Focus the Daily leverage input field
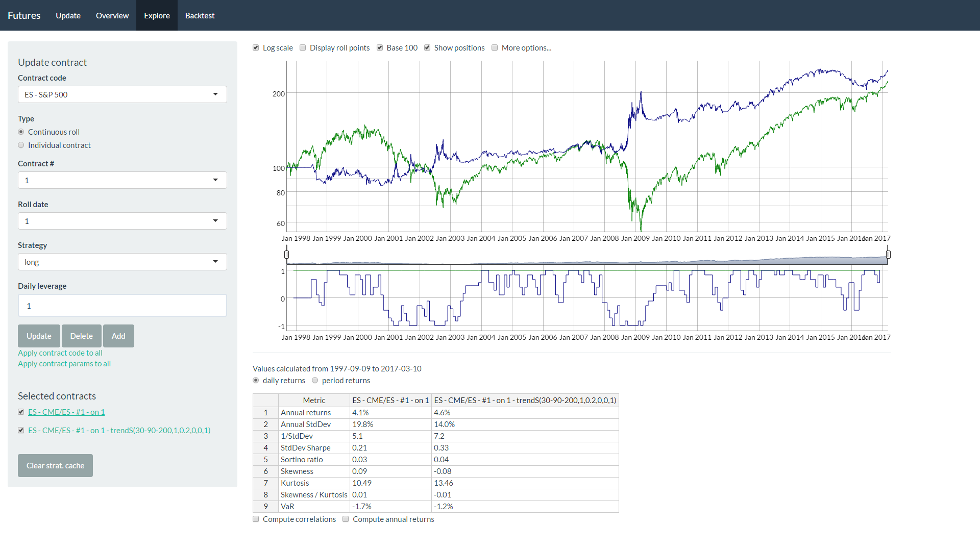Screen dimensions: 980x551 (x=122, y=306)
